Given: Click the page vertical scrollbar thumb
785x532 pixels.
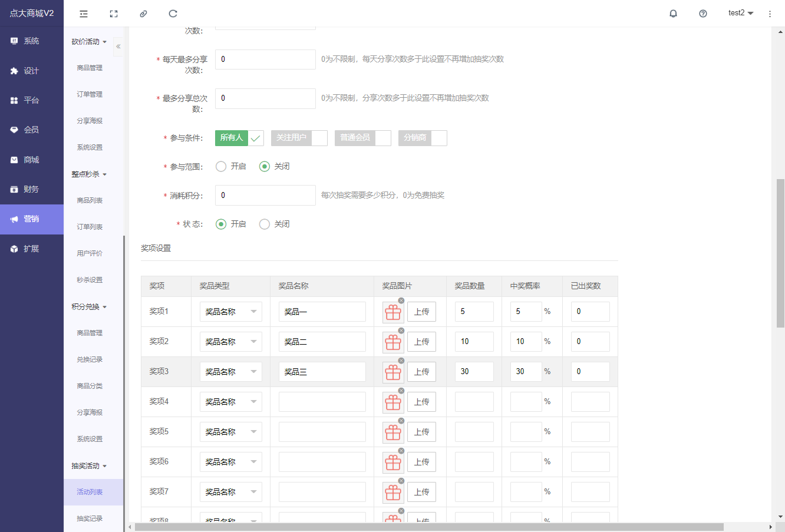Looking at the screenshot, I should tap(780, 253).
